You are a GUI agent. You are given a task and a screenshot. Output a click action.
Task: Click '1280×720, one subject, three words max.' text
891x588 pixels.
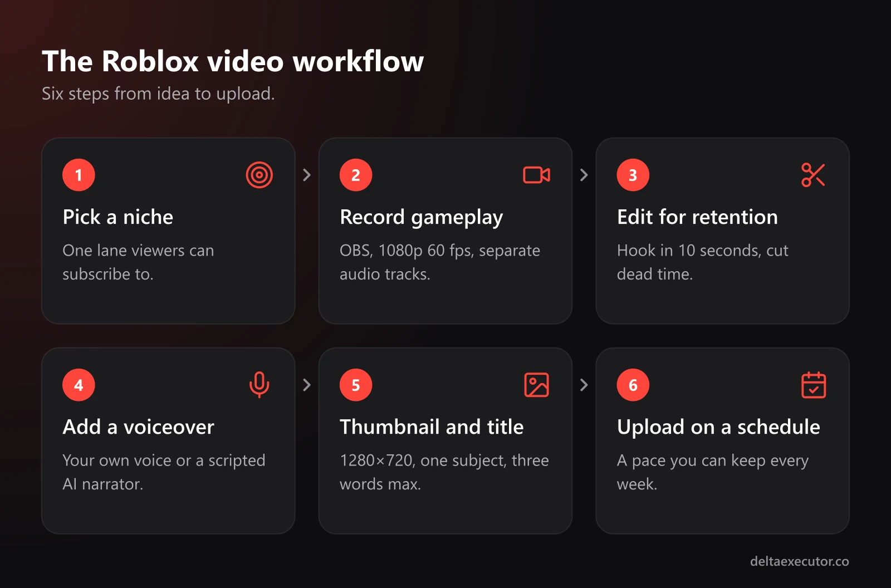[x=444, y=472]
